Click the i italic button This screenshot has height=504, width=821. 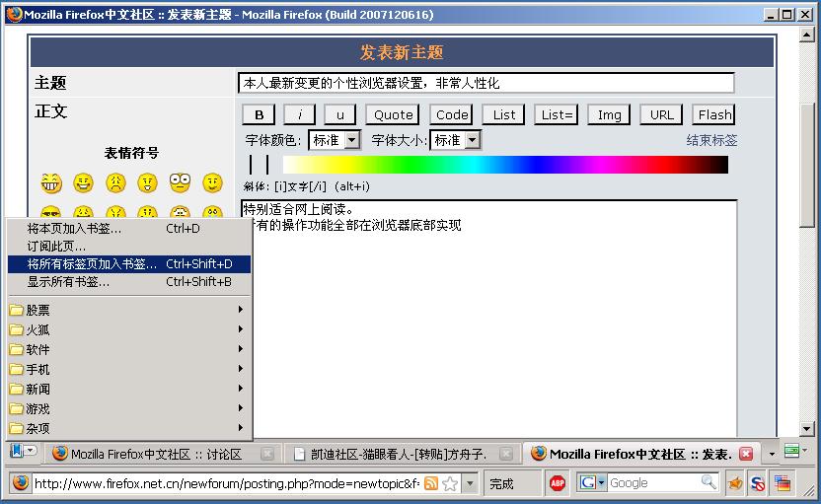(x=300, y=114)
